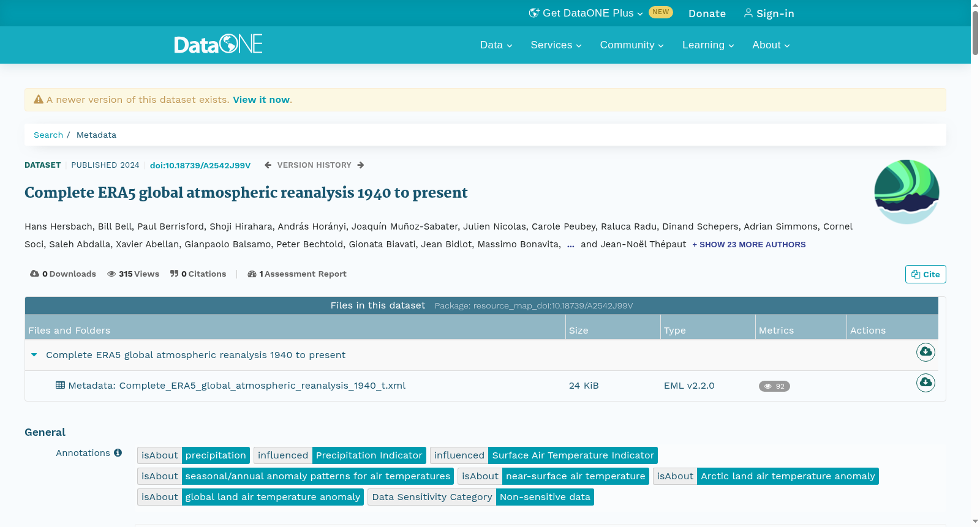Screen dimensions: 980x527
Task: Click the Precipitation Indicator annotation
Action: click(x=369, y=455)
